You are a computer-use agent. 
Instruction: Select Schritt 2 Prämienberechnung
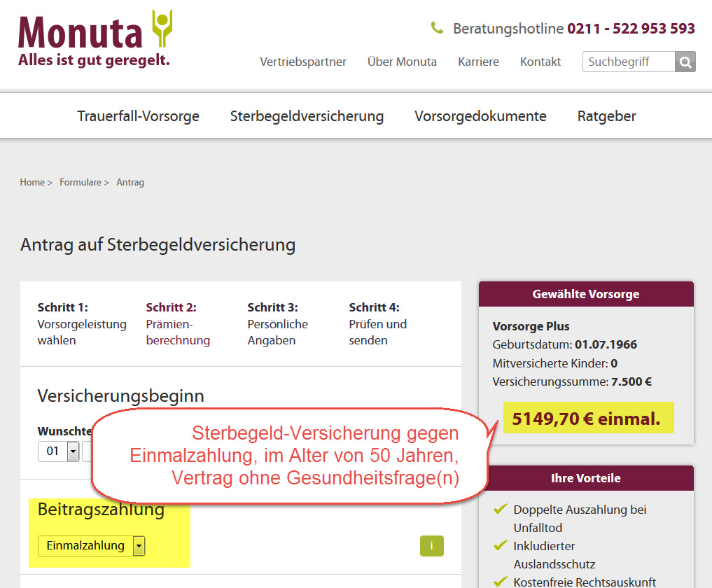[x=178, y=323]
